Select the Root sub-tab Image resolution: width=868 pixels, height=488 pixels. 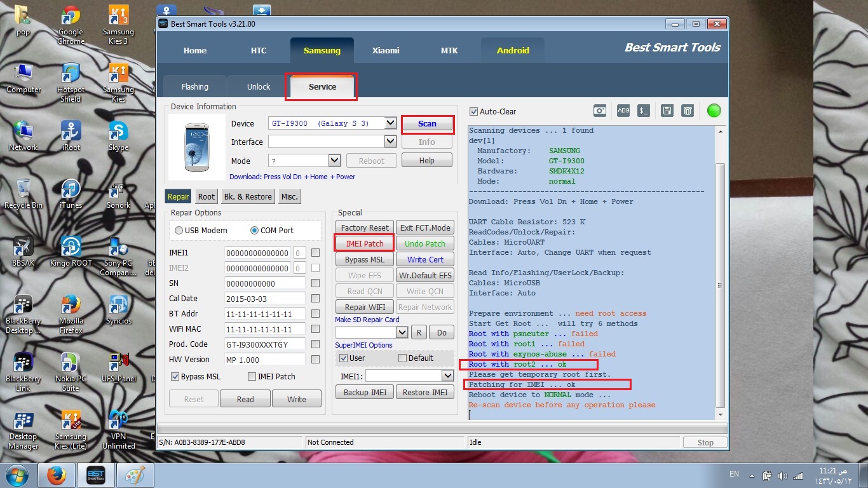point(207,196)
